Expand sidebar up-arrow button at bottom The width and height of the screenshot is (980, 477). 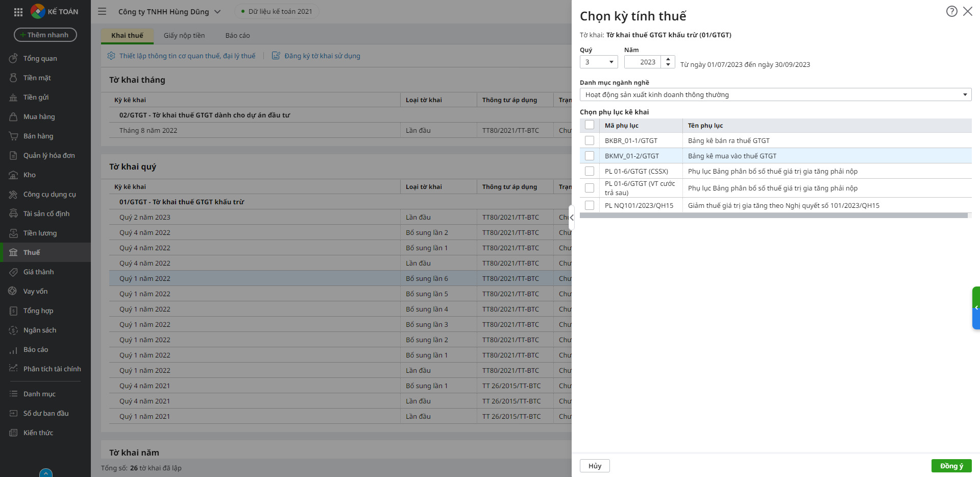(46, 473)
